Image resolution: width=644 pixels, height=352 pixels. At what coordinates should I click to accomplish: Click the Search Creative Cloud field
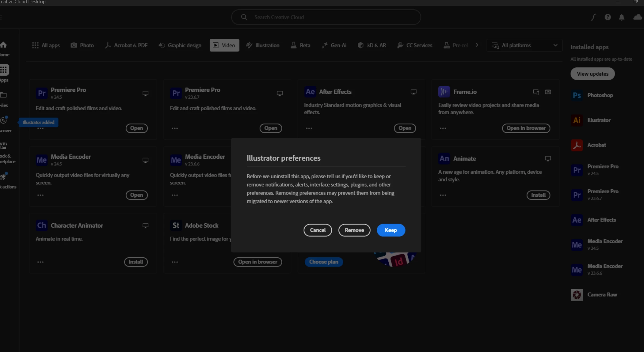tap(326, 17)
